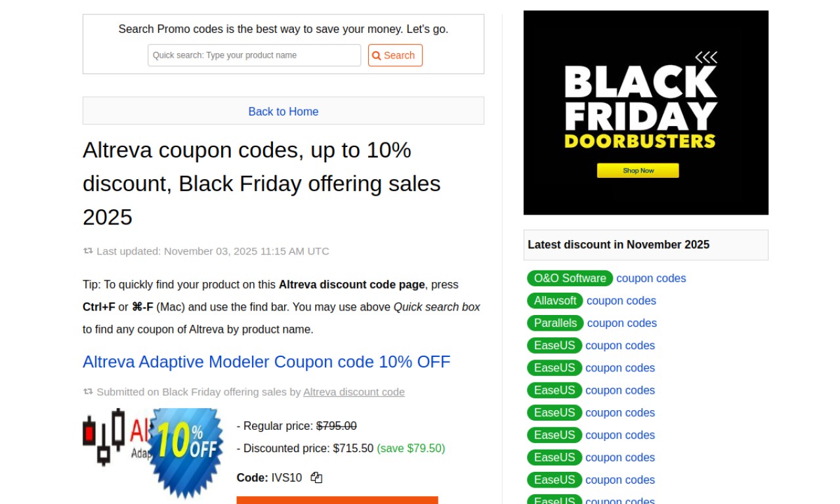This screenshot has width=840, height=504.
Task: Open Parallels coupon codes link
Action: pos(621,323)
